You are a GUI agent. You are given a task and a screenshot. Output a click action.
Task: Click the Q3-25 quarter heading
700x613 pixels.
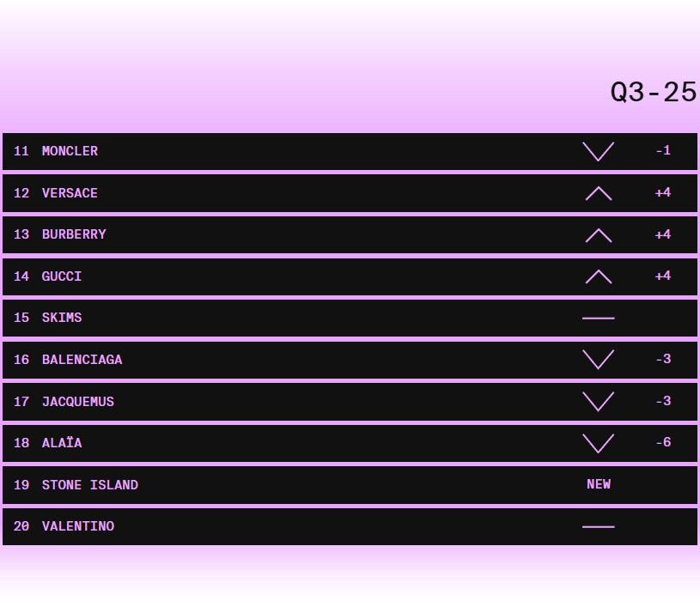(653, 93)
